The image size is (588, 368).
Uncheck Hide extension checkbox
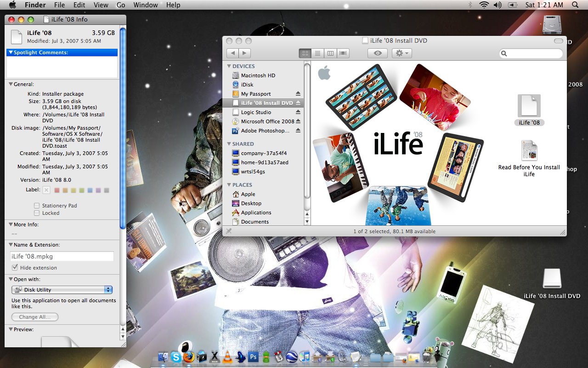[15, 268]
